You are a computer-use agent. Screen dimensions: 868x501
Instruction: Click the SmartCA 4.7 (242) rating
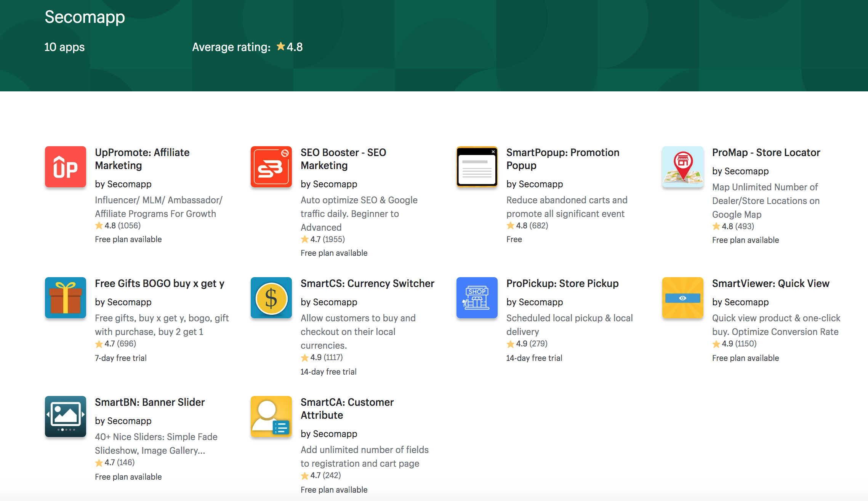click(x=321, y=475)
